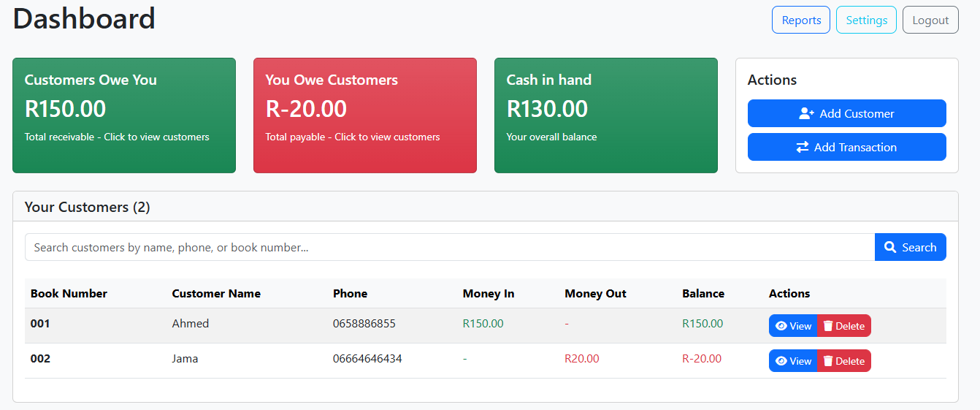The width and height of the screenshot is (980, 410).
Task: Log out using the Logout button
Action: click(x=930, y=20)
